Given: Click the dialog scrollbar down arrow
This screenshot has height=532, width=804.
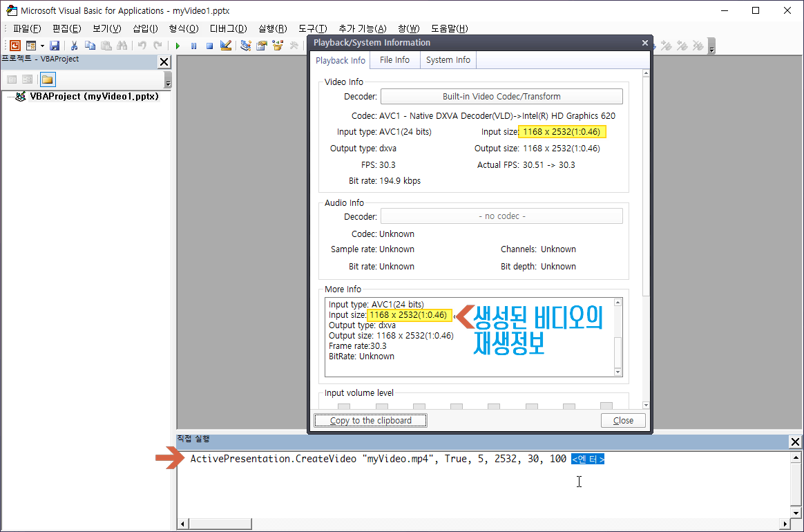Looking at the screenshot, I should (646, 406).
